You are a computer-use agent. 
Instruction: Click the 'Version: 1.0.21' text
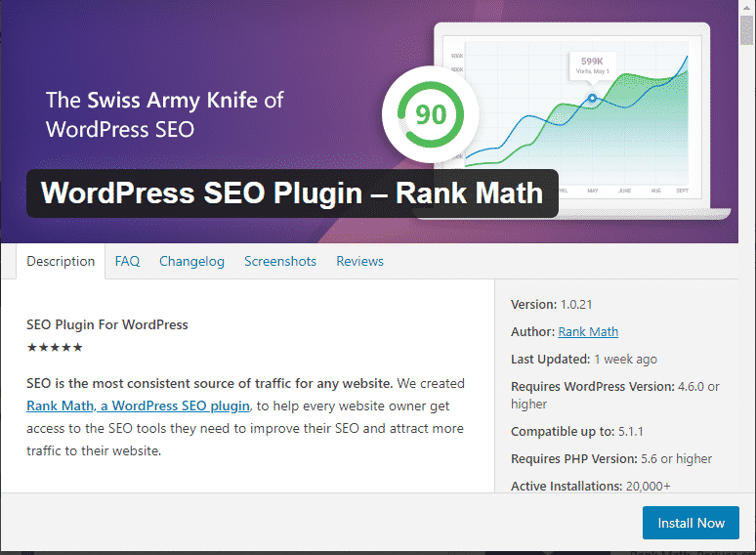click(552, 305)
